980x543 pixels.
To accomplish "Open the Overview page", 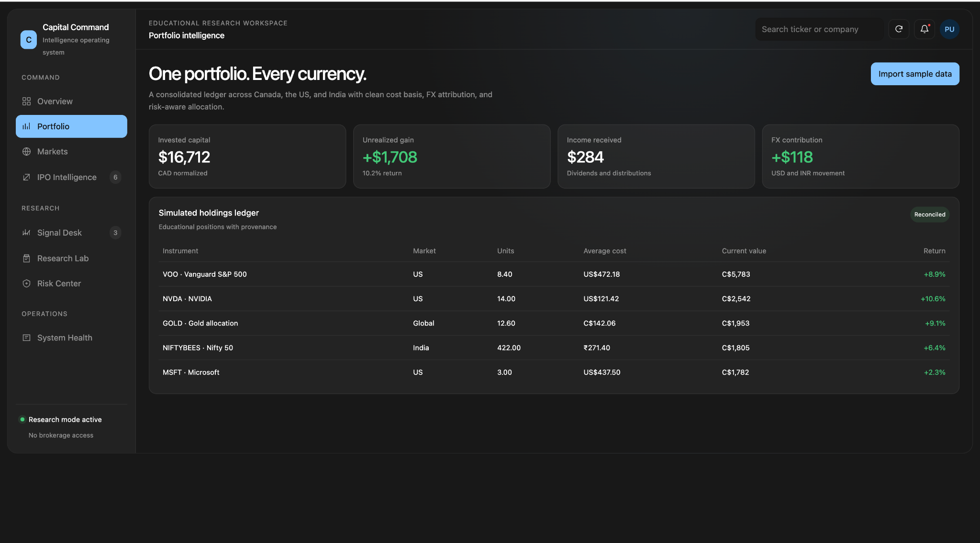I will click(x=71, y=102).
